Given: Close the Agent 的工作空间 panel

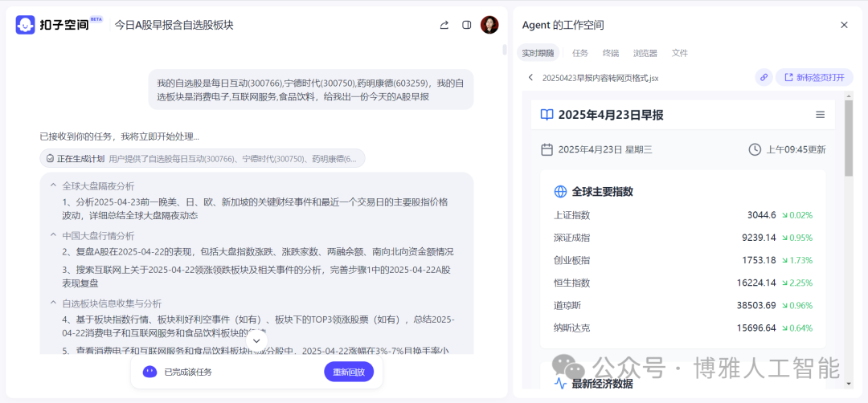Looking at the screenshot, I should click(x=844, y=25).
